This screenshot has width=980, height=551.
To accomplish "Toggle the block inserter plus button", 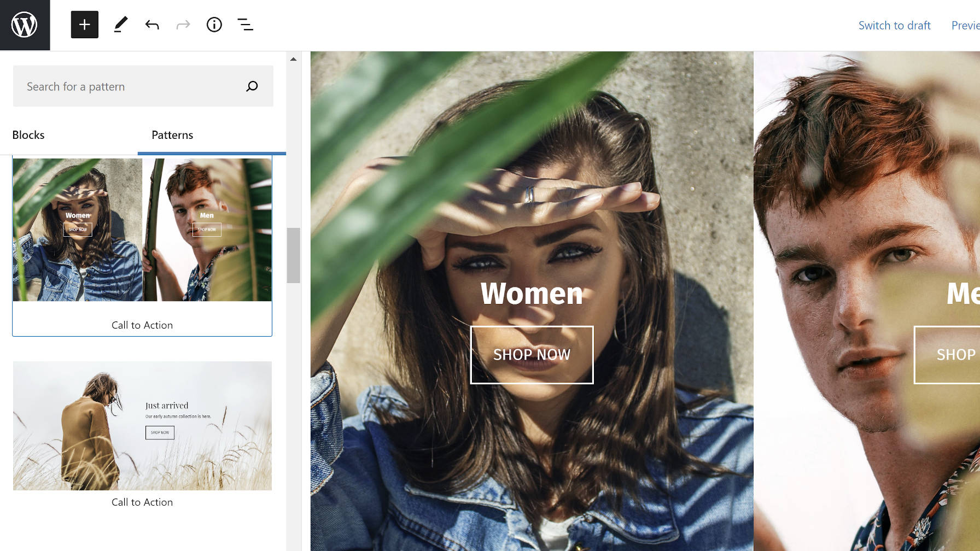I will point(85,25).
